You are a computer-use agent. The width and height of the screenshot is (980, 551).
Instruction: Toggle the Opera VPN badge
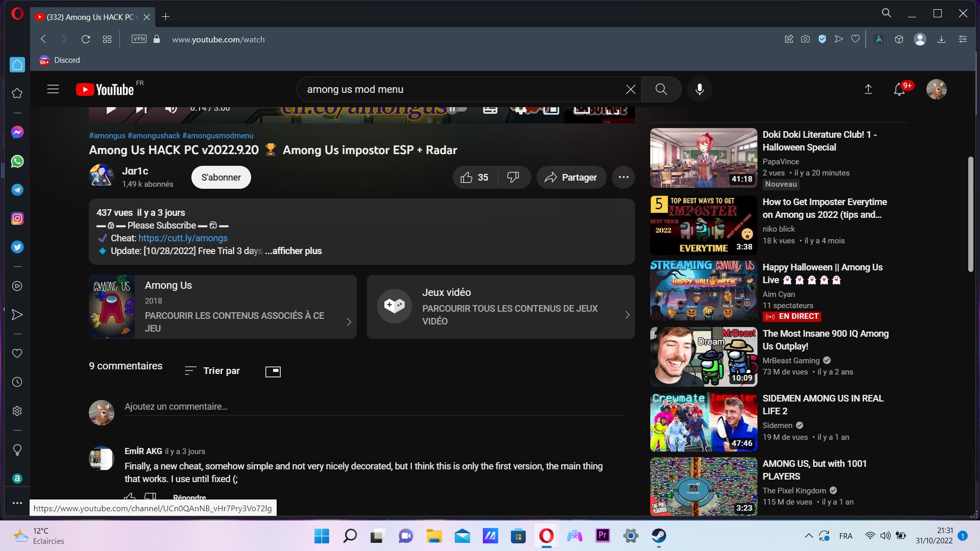[x=139, y=39]
